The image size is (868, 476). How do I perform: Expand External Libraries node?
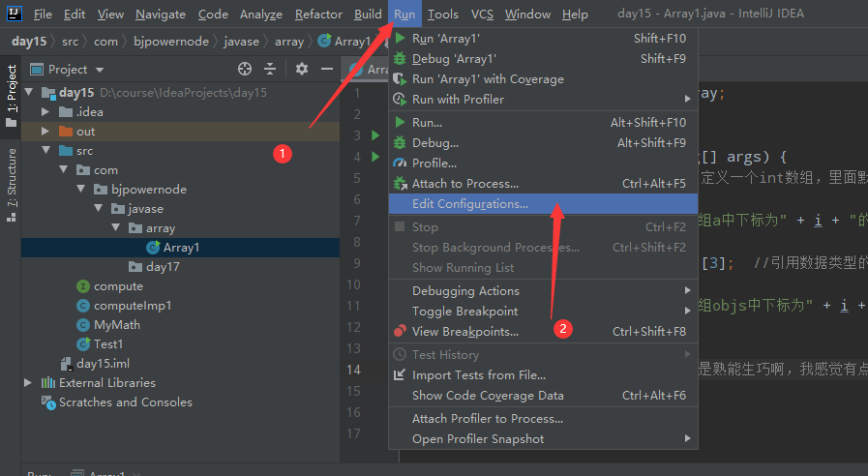(28, 382)
